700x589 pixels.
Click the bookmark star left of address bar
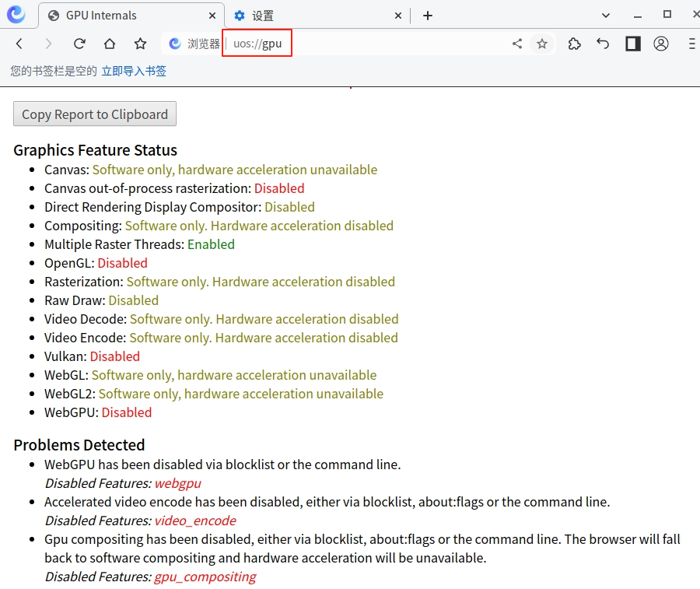139,44
